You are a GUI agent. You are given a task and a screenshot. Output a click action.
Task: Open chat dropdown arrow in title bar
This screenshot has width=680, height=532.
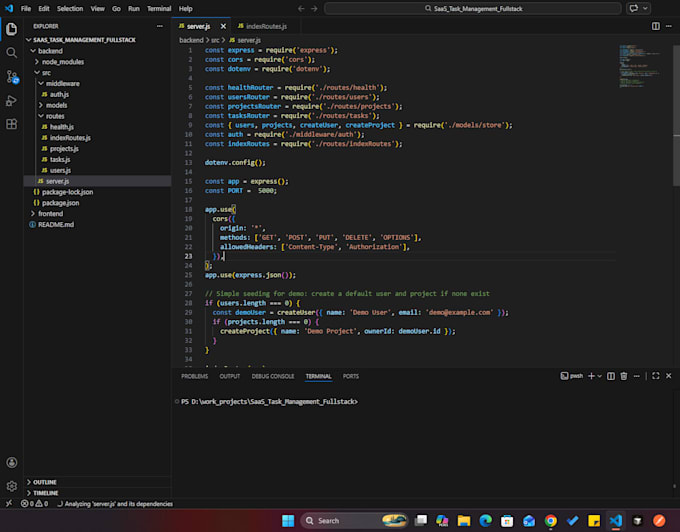pyautogui.click(x=645, y=8)
